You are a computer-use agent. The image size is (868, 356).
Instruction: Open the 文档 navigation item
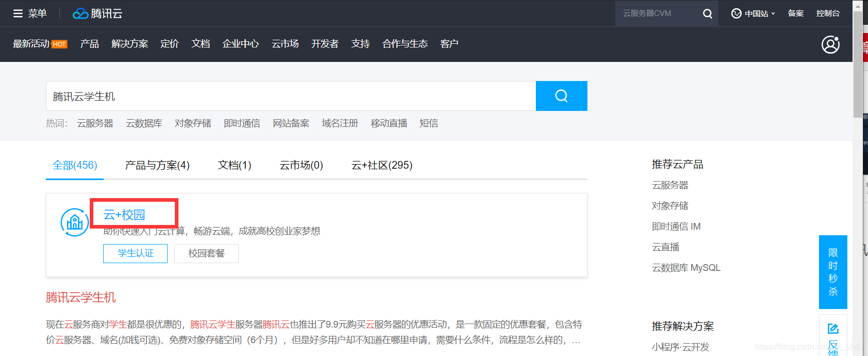tap(201, 44)
